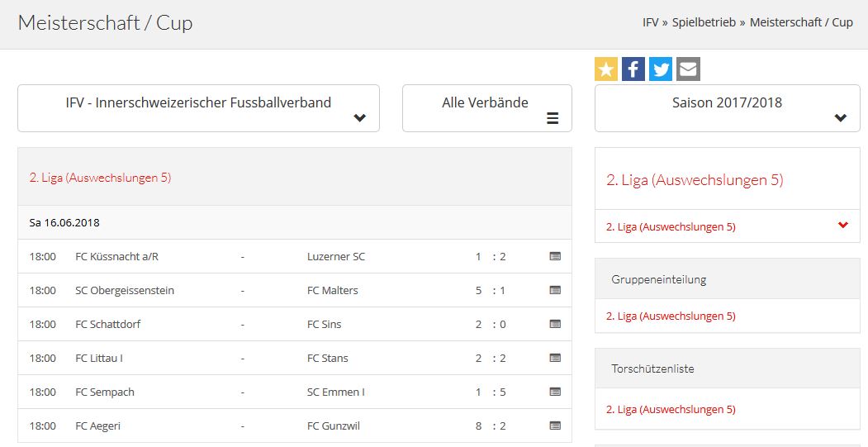Go to IFV in breadcrumb
The image size is (868, 447).
[x=650, y=22]
